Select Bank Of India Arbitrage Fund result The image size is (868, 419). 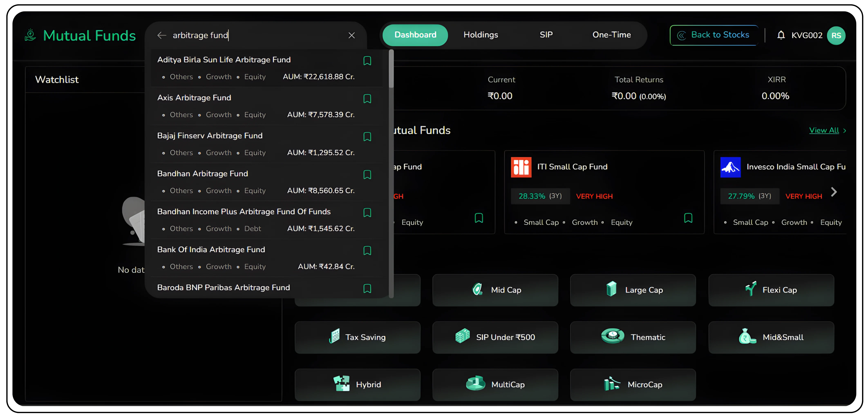coord(267,258)
